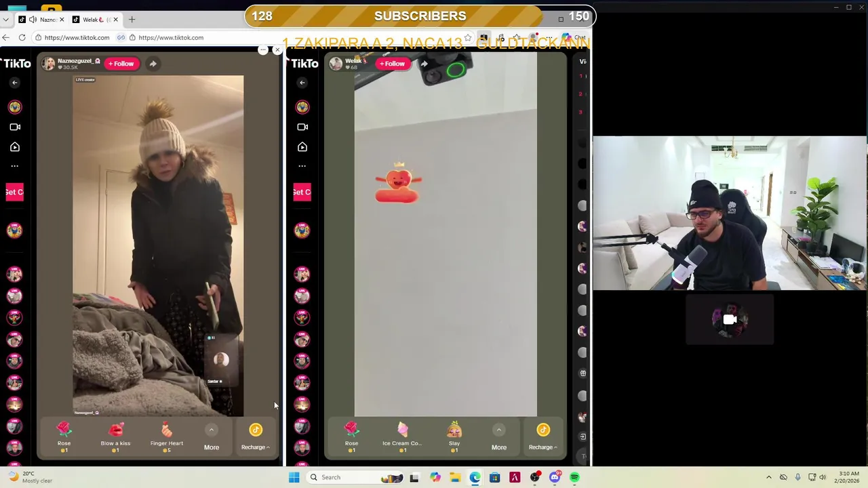Open the LIVE camera icon in left sidebar
This screenshot has width=868, height=488.
pos(15,127)
